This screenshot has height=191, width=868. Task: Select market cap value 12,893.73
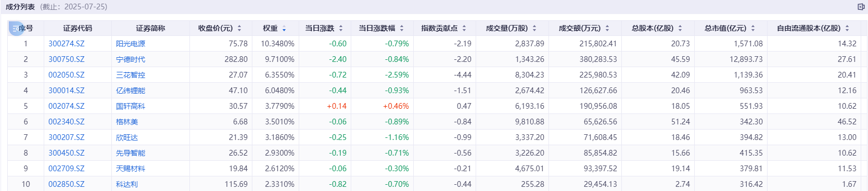(746, 59)
